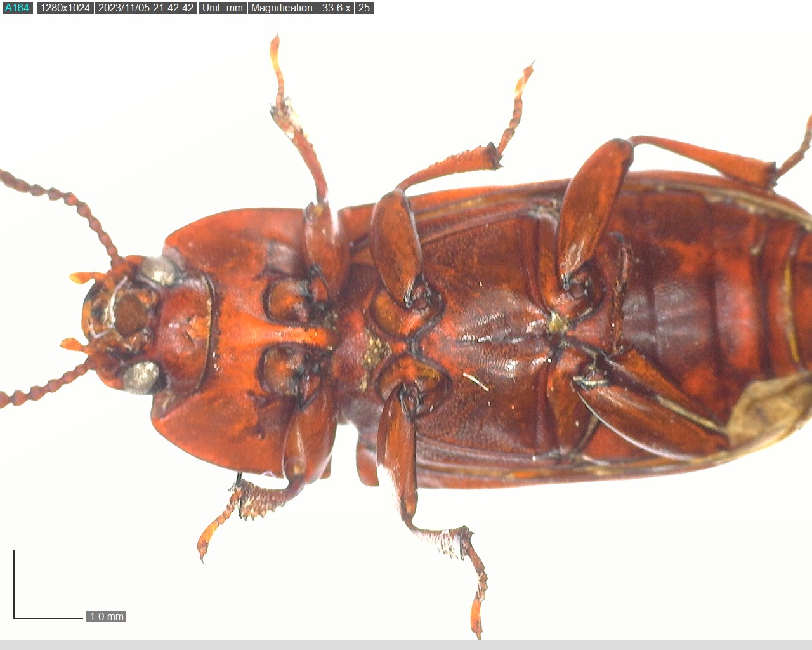This screenshot has width=812, height=650.
Task: Click the 1280x1024 resolution label
Action: (x=65, y=8)
